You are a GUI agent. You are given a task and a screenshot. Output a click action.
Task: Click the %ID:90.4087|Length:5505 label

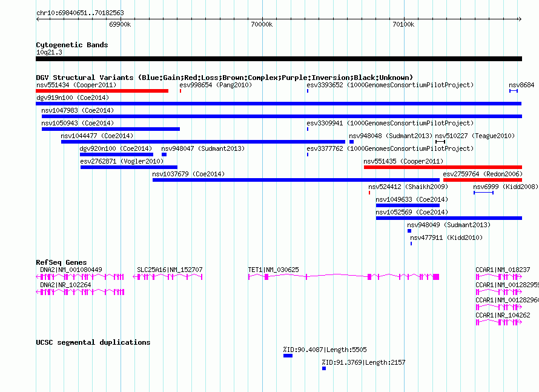point(325,350)
